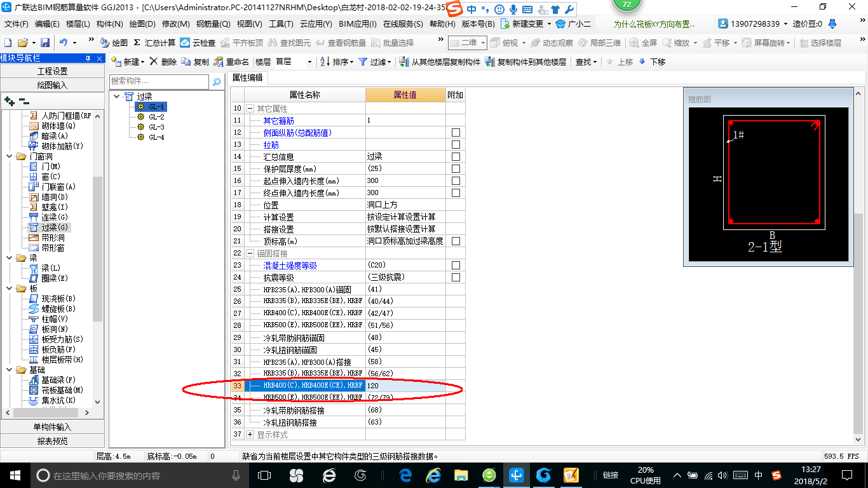Click the magnifier search icon in component list

217,82
